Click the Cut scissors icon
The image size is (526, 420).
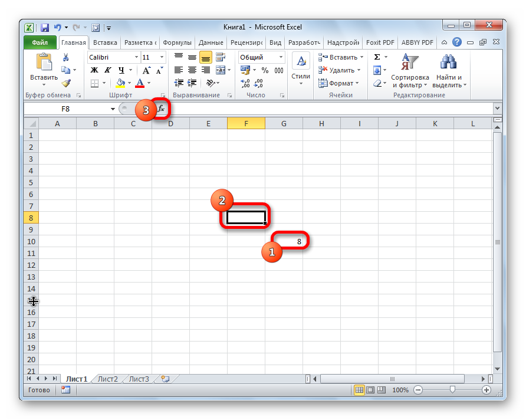[66, 57]
